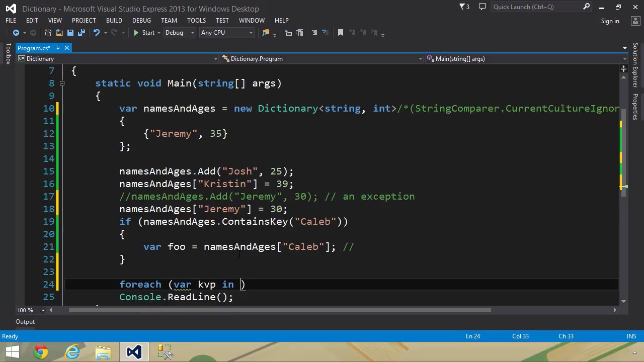Open the Toolbox side tab
644x362 pixels.
pyautogui.click(x=8, y=54)
